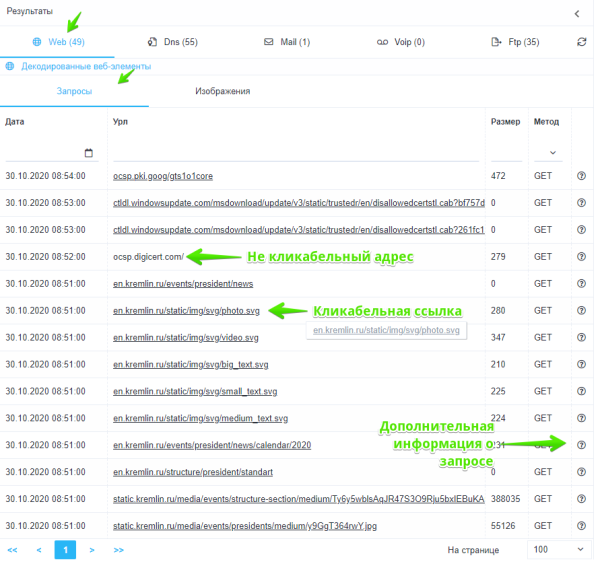Screen dimensions: 600x570
Task: Open the Mail (1) tab
Action: click(x=287, y=42)
